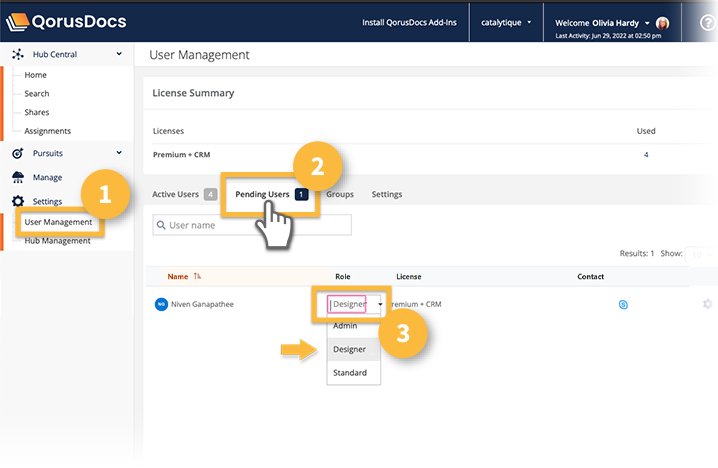
Task: Click the Settings gear icon in sidebar
Action: [18, 201]
